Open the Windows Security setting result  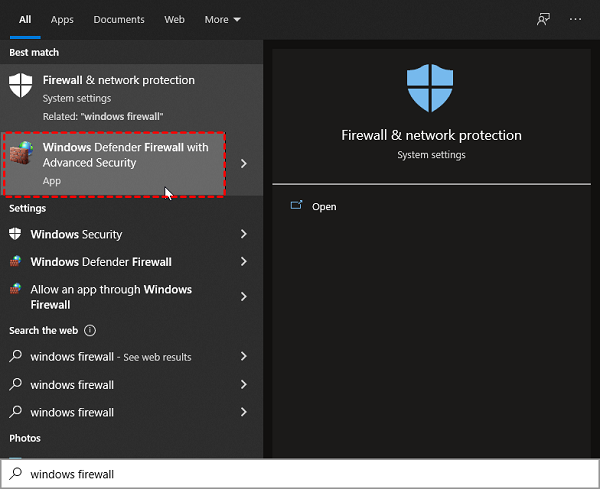pos(132,234)
